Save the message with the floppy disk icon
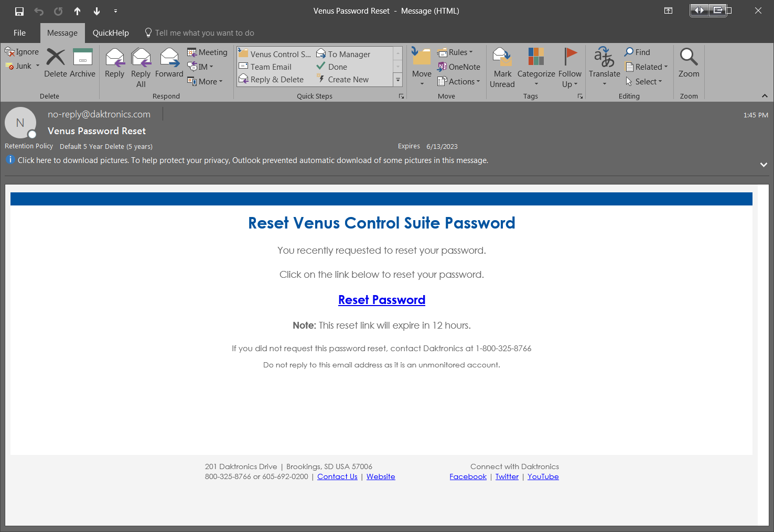Screen dimensions: 774x532 [x=19, y=11]
